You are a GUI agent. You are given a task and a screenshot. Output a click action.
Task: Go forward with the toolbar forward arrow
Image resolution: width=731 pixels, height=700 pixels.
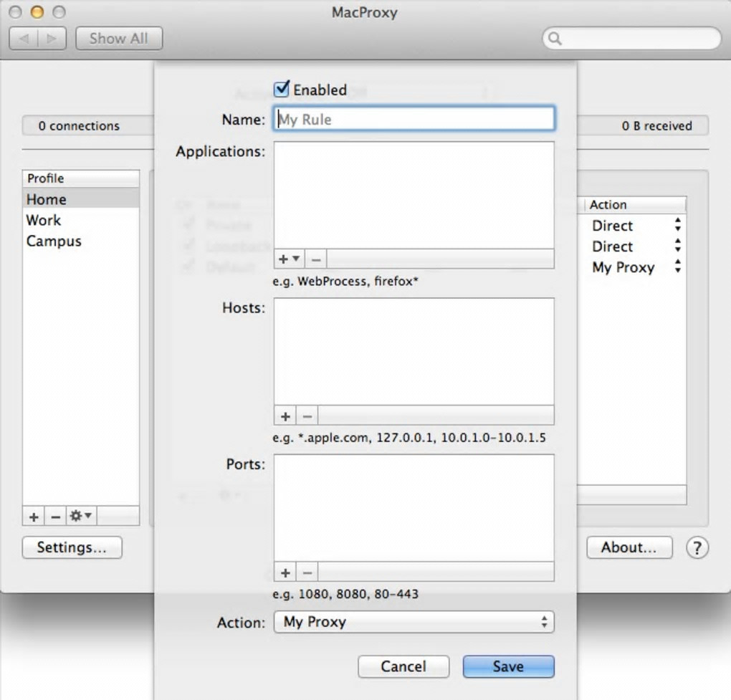(x=52, y=38)
